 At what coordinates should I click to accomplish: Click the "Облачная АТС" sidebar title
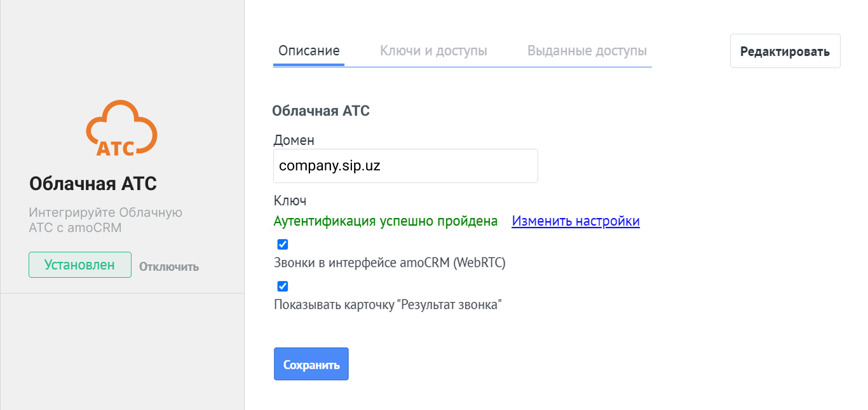click(93, 184)
